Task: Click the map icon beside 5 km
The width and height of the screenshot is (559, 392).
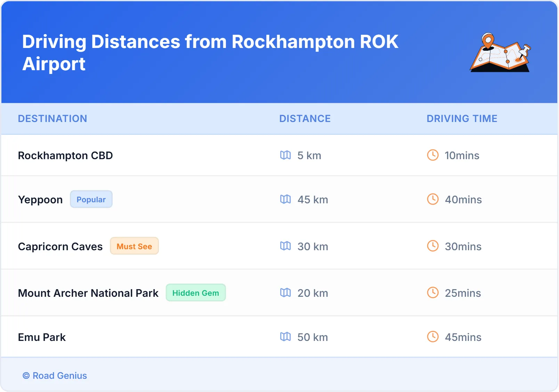Action: click(x=285, y=155)
